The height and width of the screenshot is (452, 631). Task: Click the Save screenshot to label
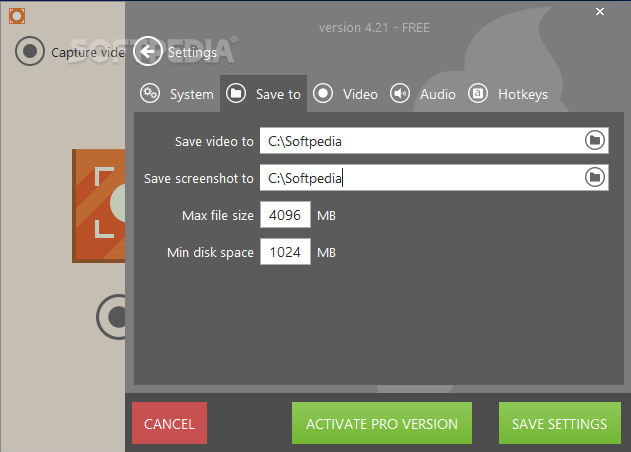click(199, 179)
